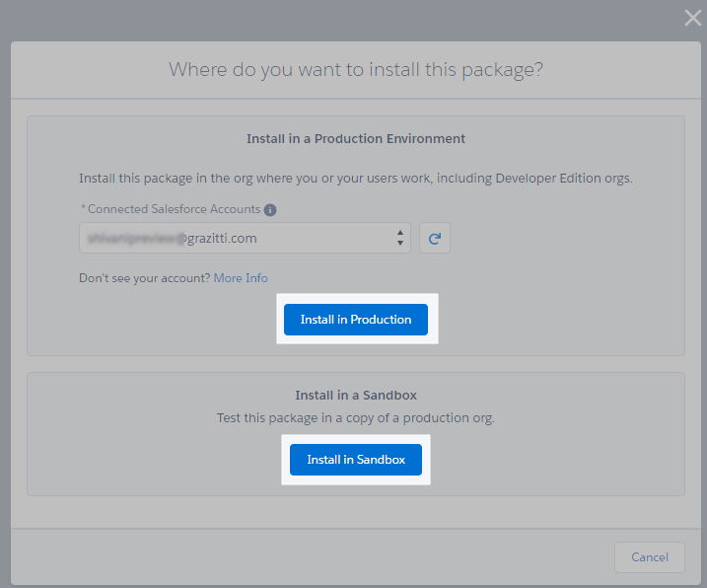Click the "Don't see your account?" text

(144, 278)
